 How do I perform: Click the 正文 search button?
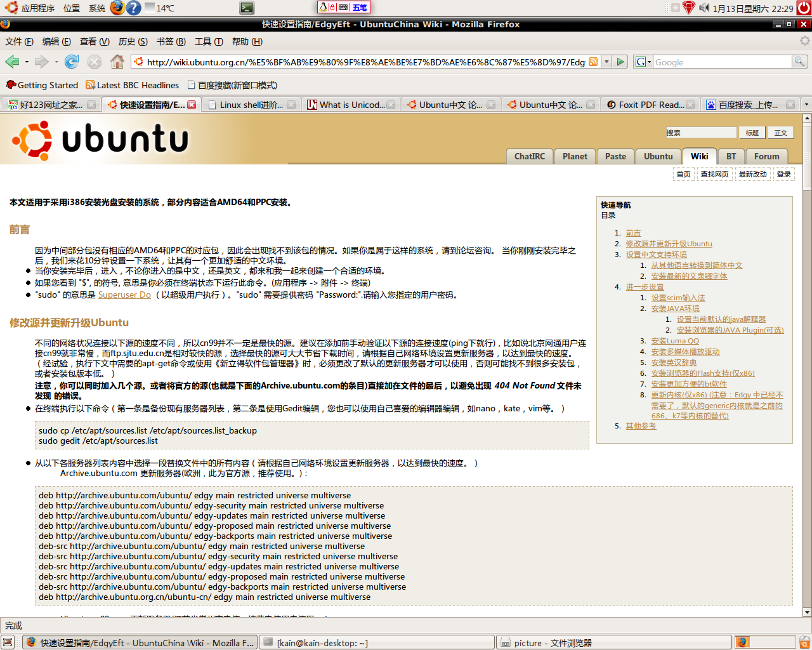click(781, 133)
